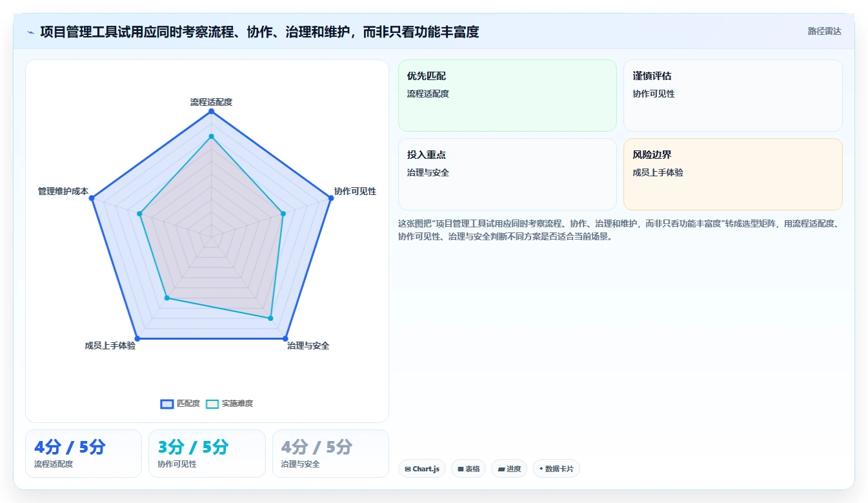Screen dimensions: 868x503
Task: Click the 实施难度 data point on 成员上手体验 axis
Action: pos(167,298)
